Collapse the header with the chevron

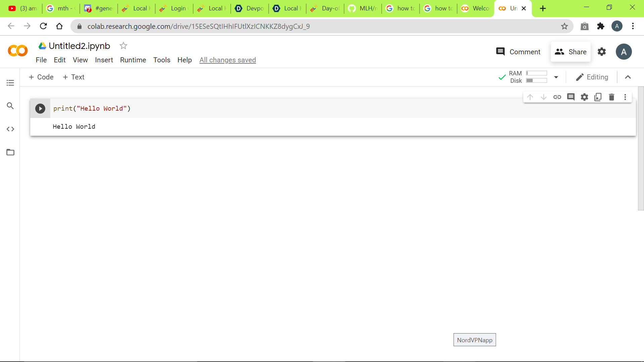[628, 77]
